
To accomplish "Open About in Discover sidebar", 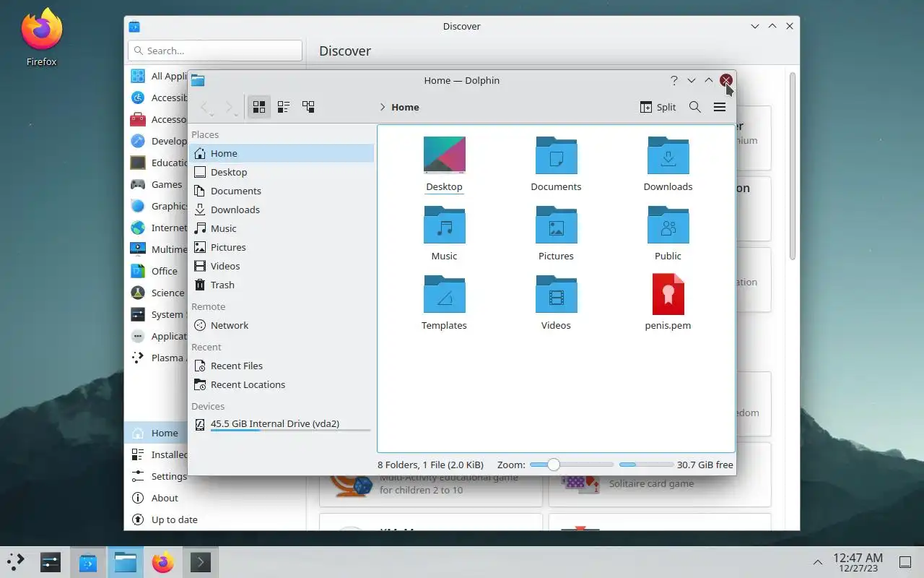I will pyautogui.click(x=215, y=498).
